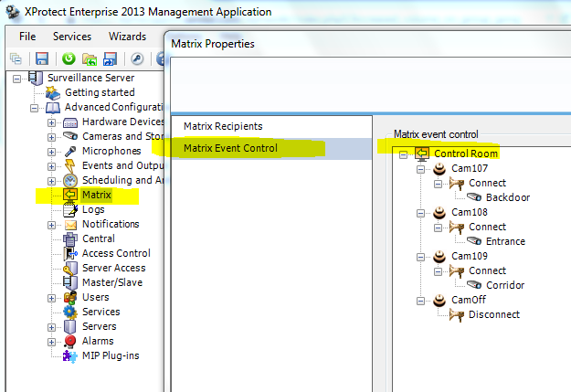Select Matrix Event Control in the list

point(230,148)
